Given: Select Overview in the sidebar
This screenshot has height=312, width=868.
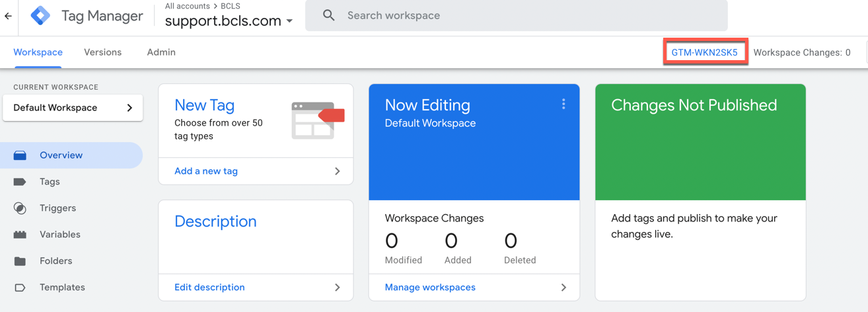Looking at the screenshot, I should coord(71,155).
